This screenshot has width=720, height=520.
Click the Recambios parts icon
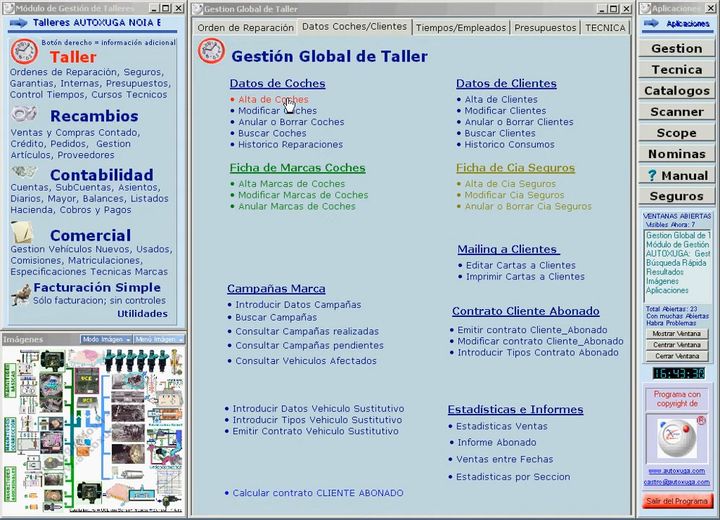24,114
